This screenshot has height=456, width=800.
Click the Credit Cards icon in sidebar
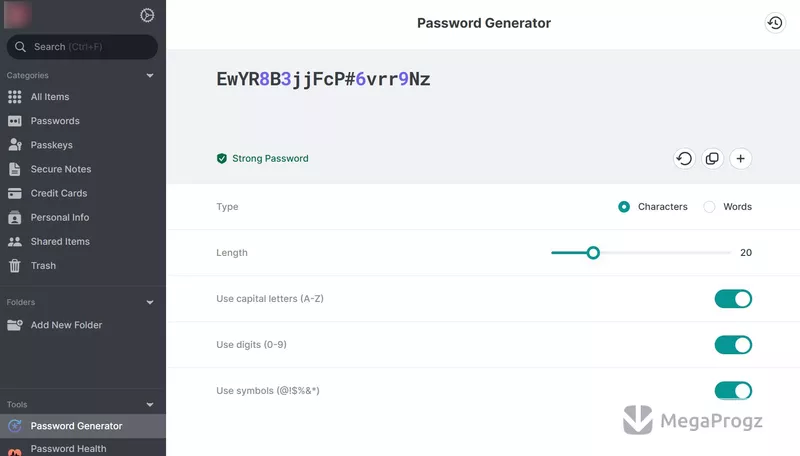coord(15,193)
